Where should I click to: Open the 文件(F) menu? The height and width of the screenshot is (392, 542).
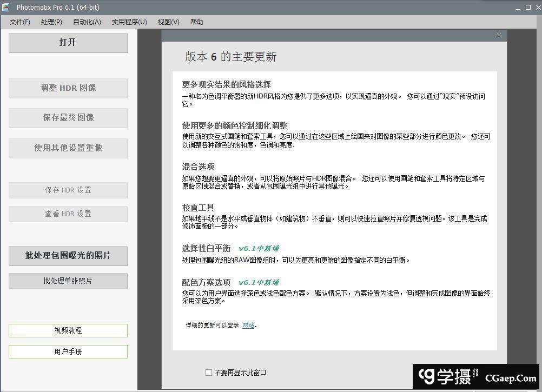tap(20, 22)
